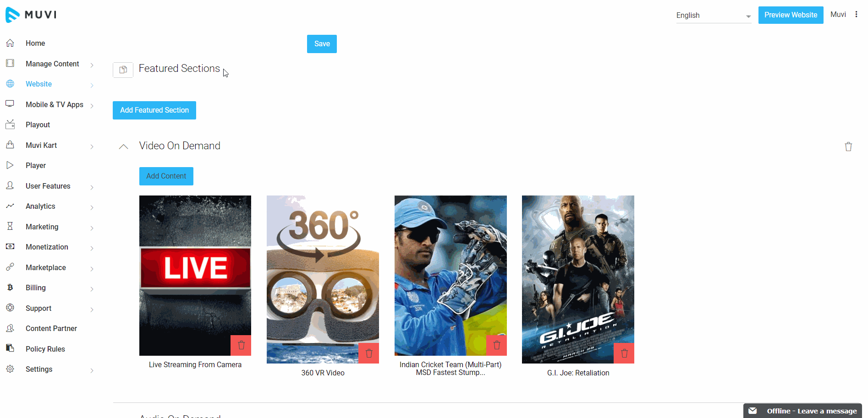The image size is (868, 418).
Task: Delete the Indian Cricket Team content tile
Action: click(496, 345)
